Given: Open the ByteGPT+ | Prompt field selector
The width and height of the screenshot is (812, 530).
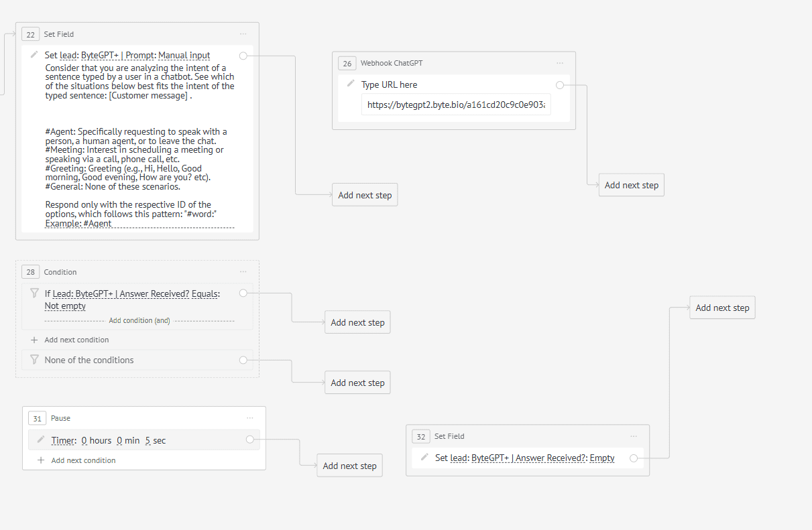Looking at the screenshot, I should click(118, 56).
